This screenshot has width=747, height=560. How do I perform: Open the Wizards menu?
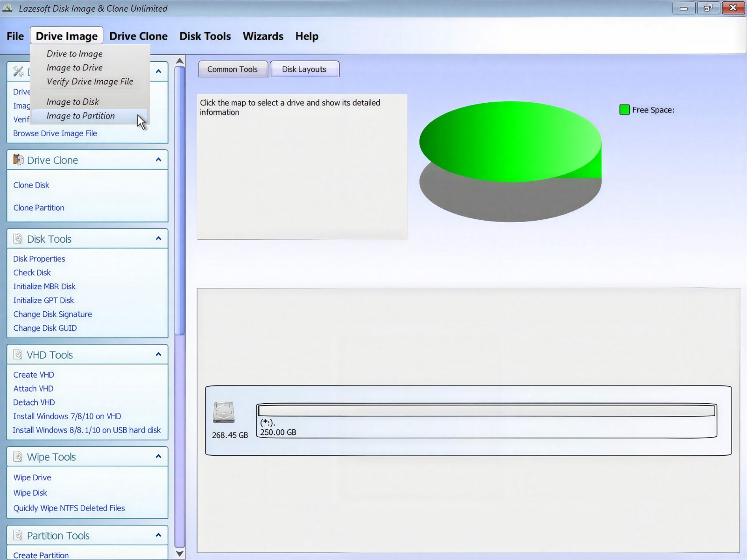coord(263,36)
